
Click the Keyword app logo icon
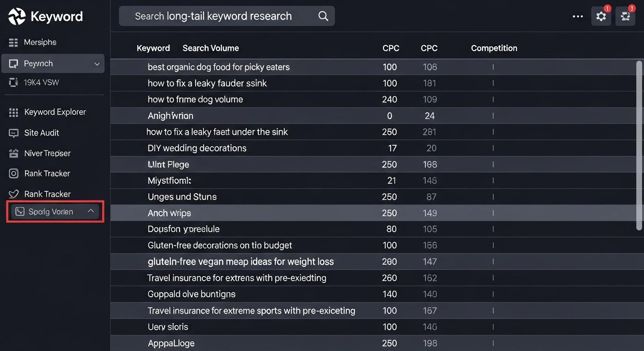click(17, 16)
